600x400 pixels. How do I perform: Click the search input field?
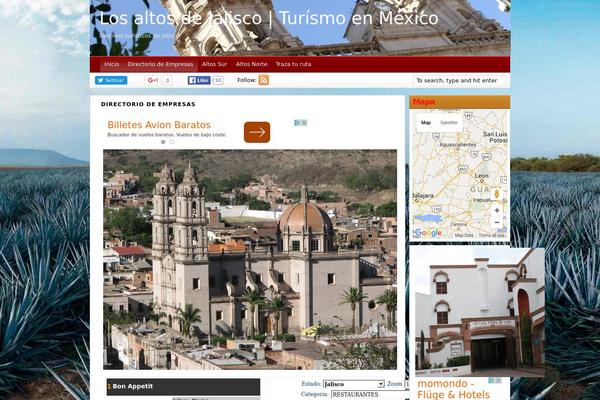(x=459, y=80)
